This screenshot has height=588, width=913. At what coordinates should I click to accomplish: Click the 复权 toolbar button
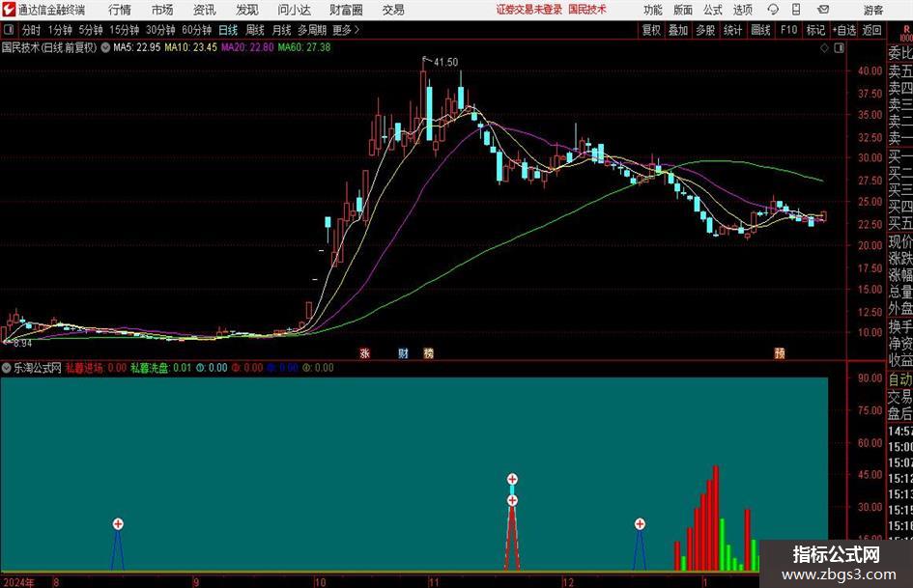click(651, 30)
